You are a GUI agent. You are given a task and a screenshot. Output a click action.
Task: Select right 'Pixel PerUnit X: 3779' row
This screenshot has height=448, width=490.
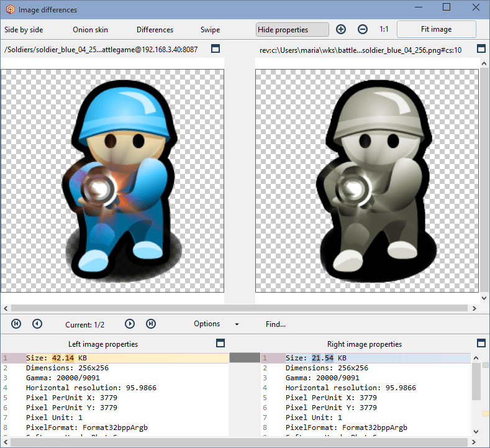[x=366, y=398]
